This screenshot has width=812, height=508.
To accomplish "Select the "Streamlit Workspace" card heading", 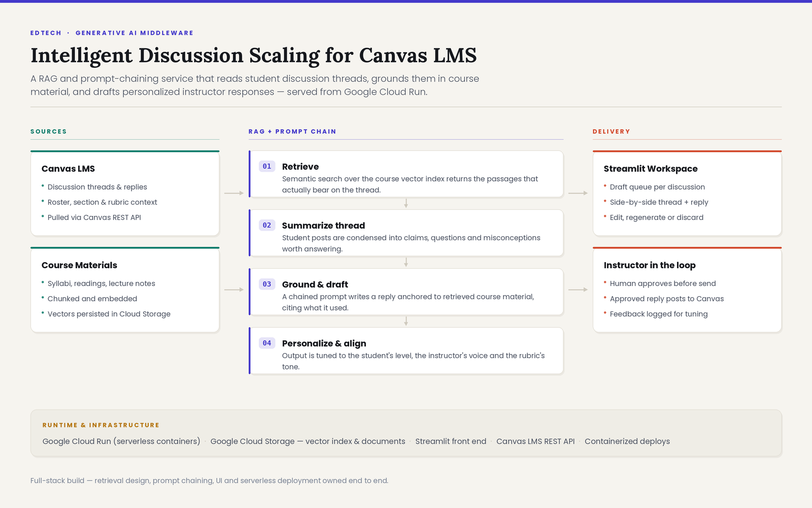I will point(651,169).
